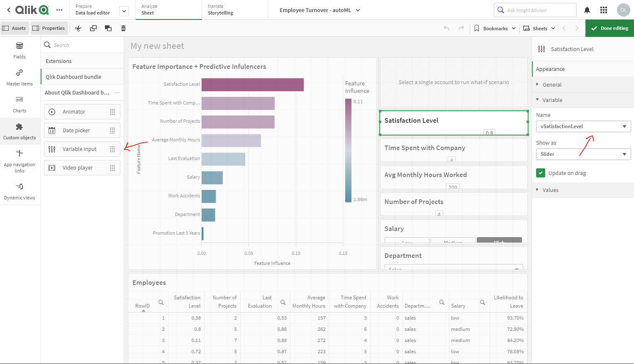
Task: Open the Bookmarks dropdown
Action: click(495, 28)
